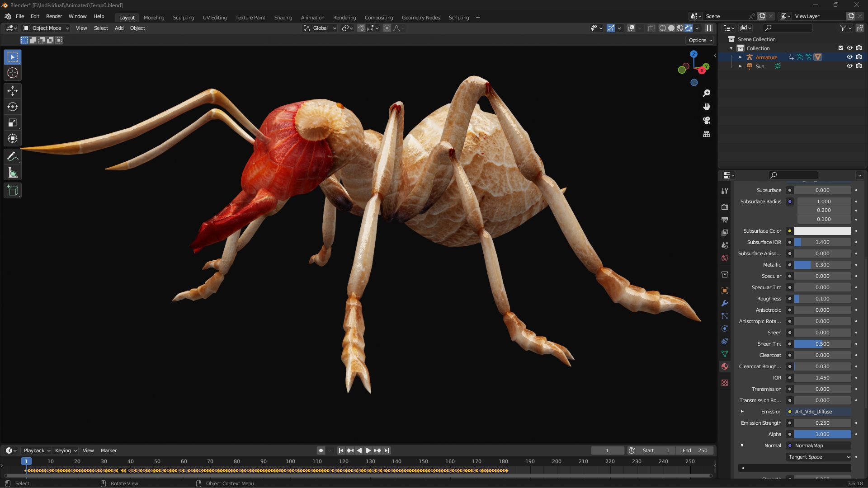
Task: Select the Move tool
Action: 13,91
